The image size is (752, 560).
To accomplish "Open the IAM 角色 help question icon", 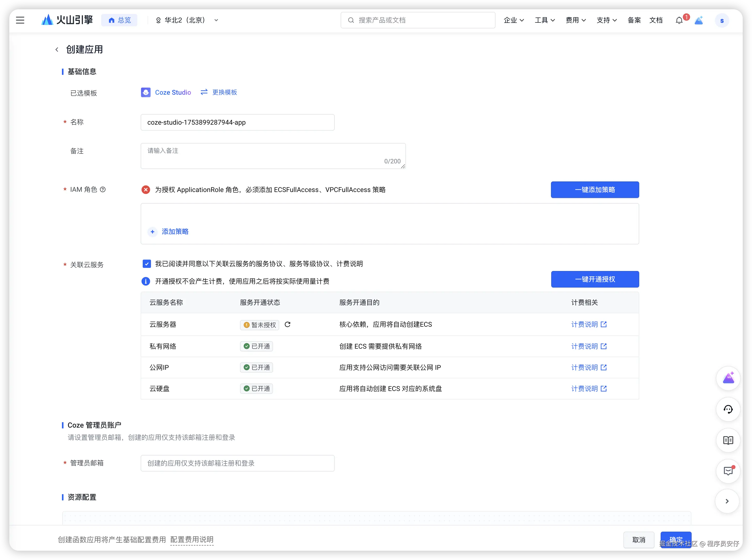I will [x=103, y=190].
